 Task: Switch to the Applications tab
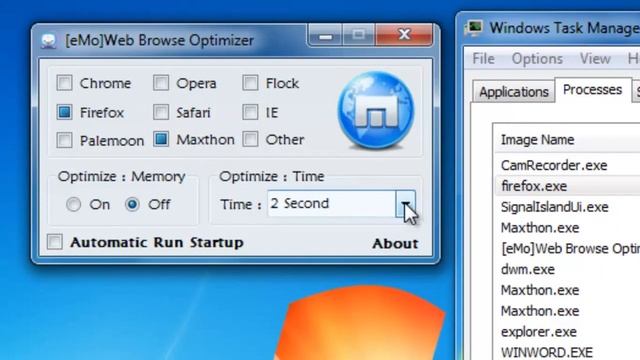(513, 91)
